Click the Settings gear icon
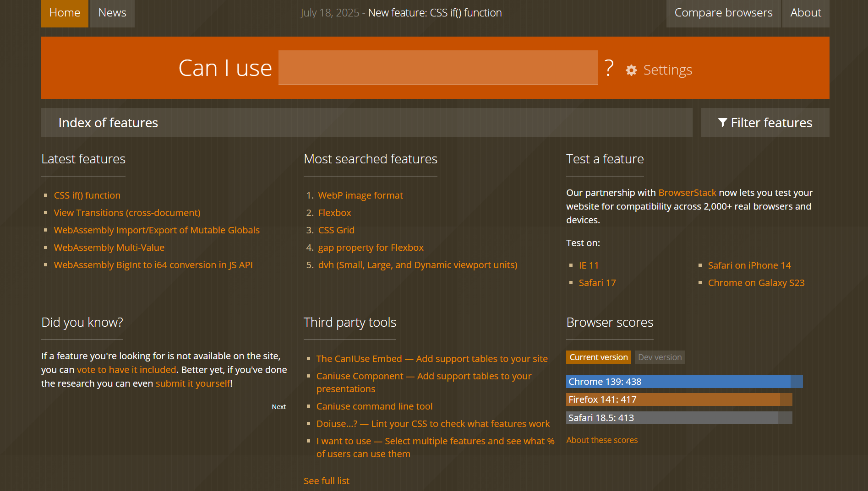The width and height of the screenshot is (868, 491). click(631, 70)
